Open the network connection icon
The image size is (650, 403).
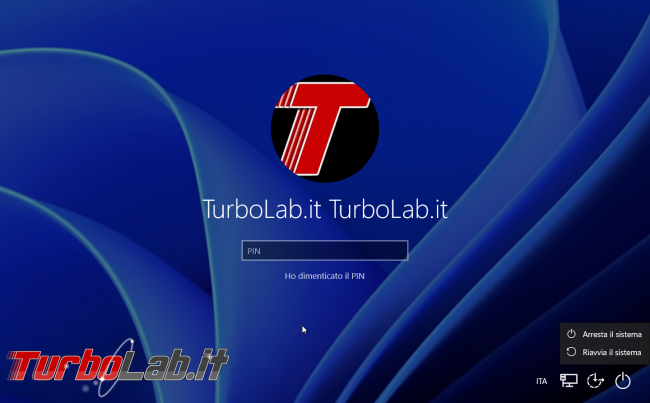point(568,380)
